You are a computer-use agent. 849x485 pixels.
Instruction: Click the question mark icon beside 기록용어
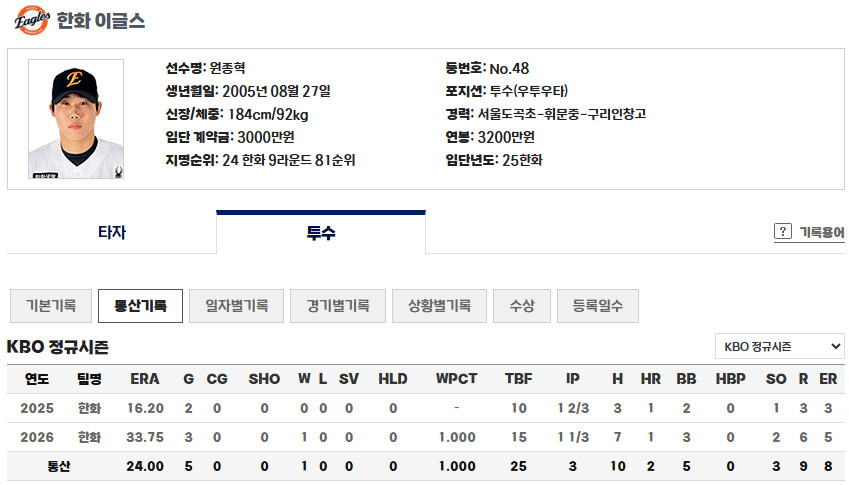point(782,232)
